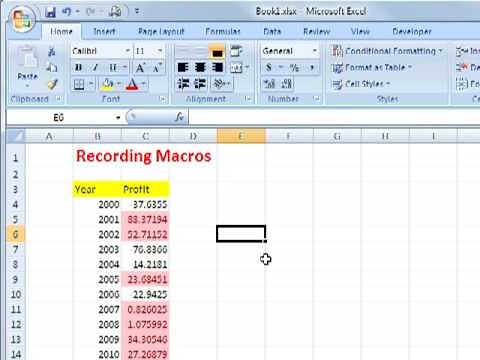
Task: Open the Office Button menu
Action: point(22,19)
